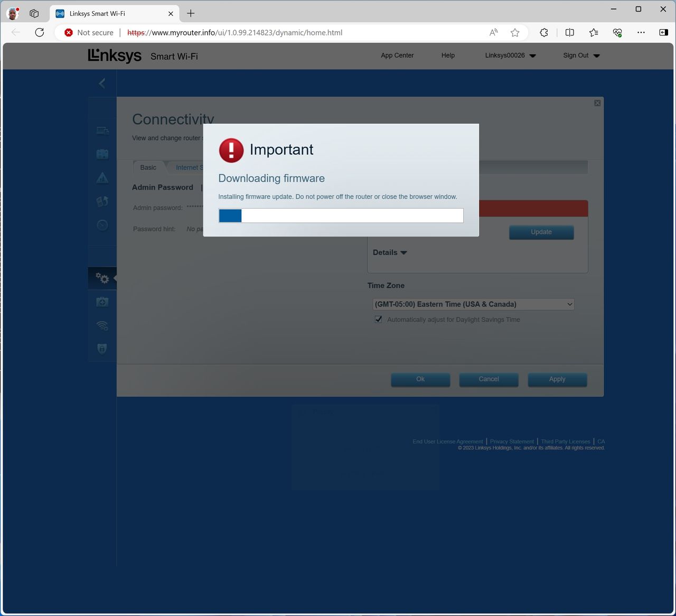Open the Speed Test gauge icon
Image resolution: width=676 pixels, height=616 pixels.
tap(102, 225)
